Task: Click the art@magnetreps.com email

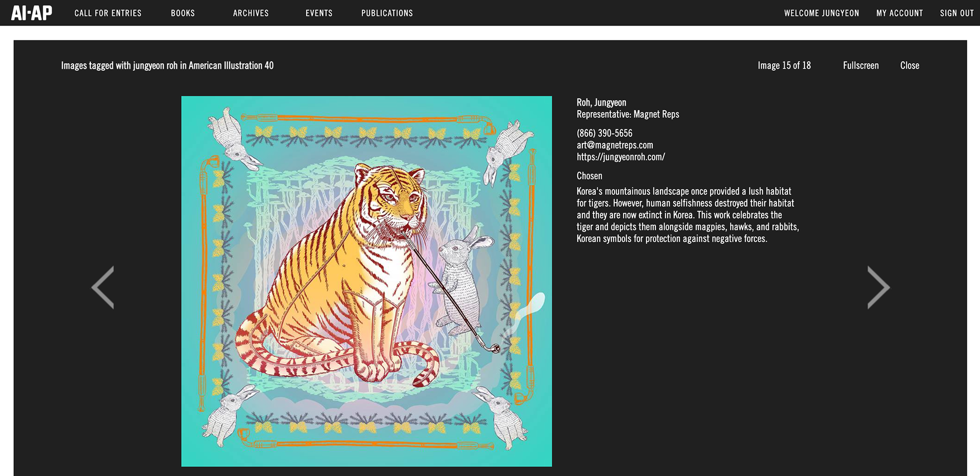Action: pyautogui.click(x=615, y=145)
